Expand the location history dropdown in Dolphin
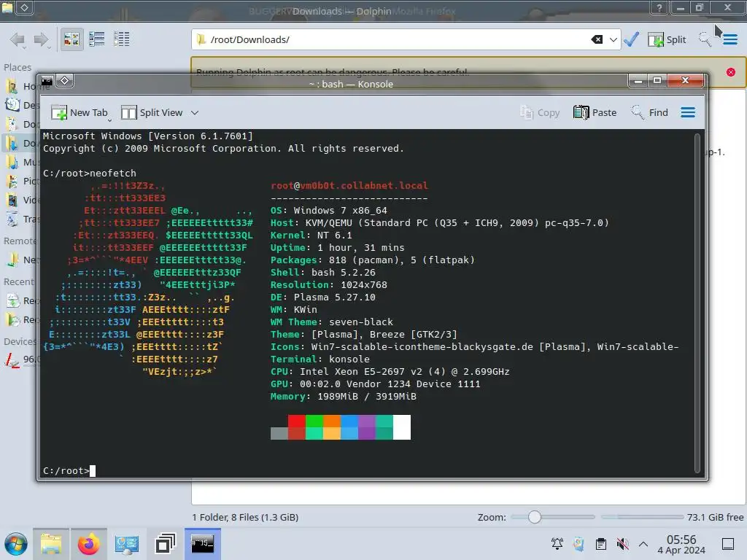The height and width of the screenshot is (560, 747). 613,39
